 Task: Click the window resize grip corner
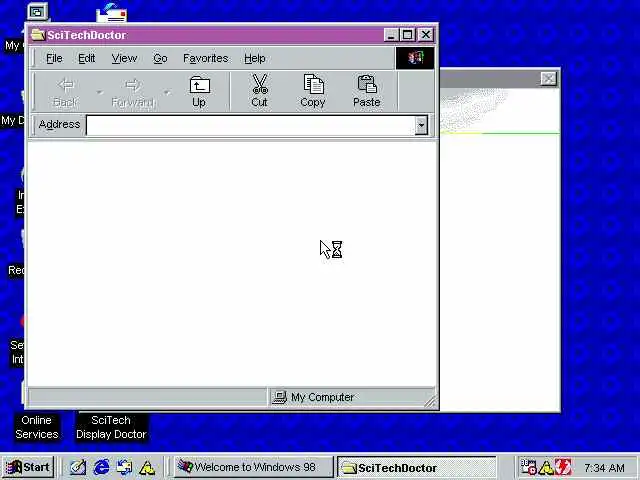(x=430, y=402)
